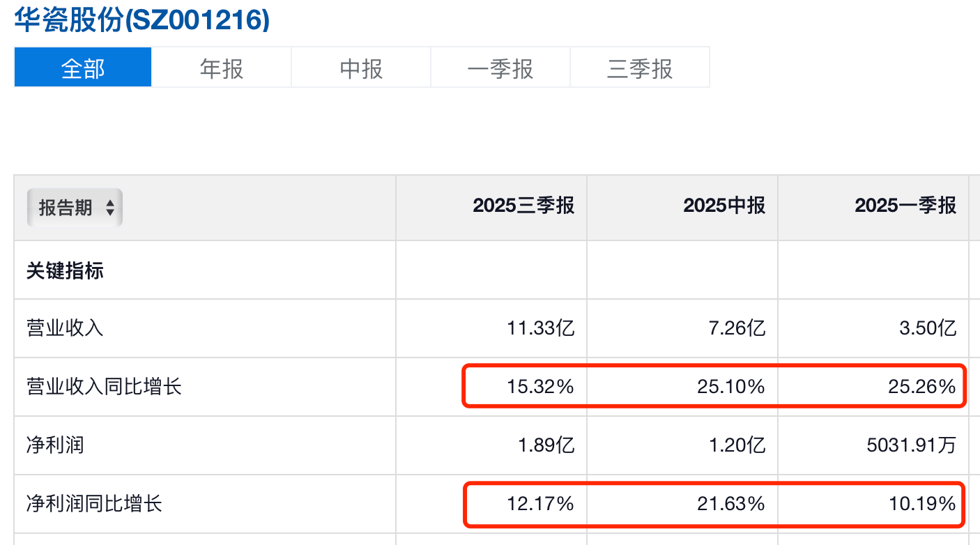Show the 三季报 tab

coord(639,68)
